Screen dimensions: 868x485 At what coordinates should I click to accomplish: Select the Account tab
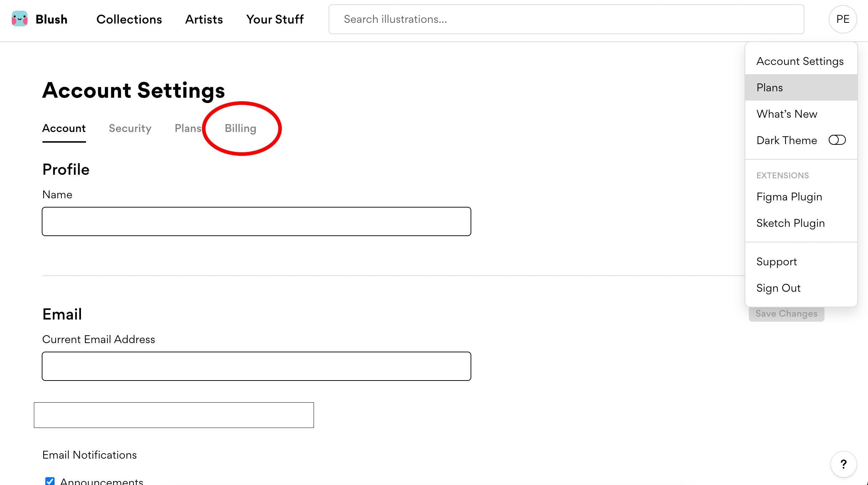click(x=64, y=128)
